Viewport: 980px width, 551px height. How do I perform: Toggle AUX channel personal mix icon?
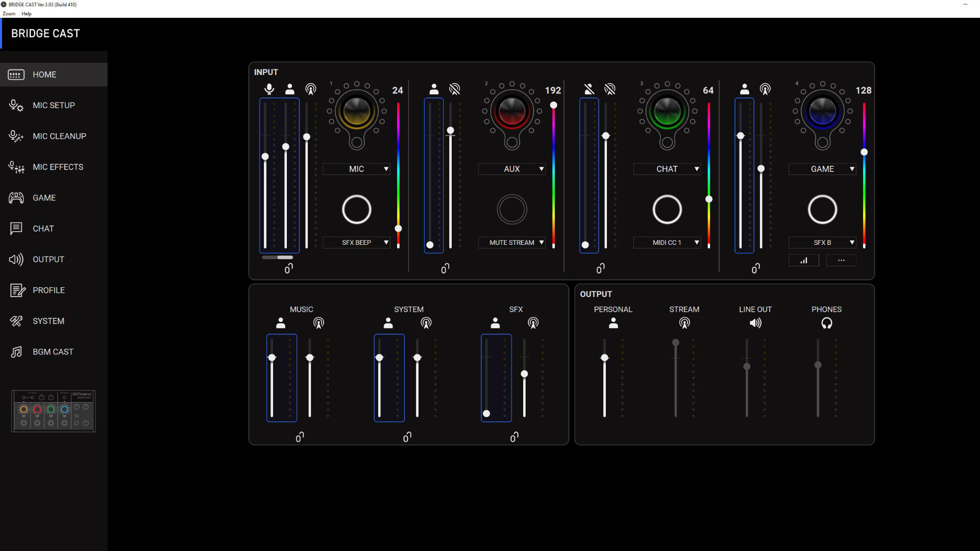pyautogui.click(x=434, y=89)
